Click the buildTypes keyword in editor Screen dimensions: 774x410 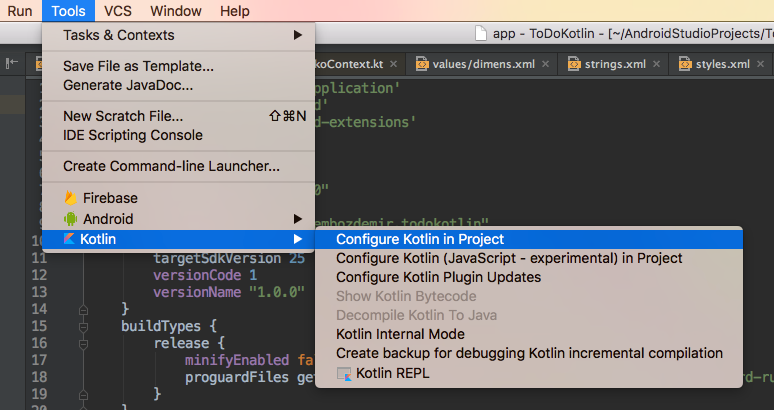[161, 327]
